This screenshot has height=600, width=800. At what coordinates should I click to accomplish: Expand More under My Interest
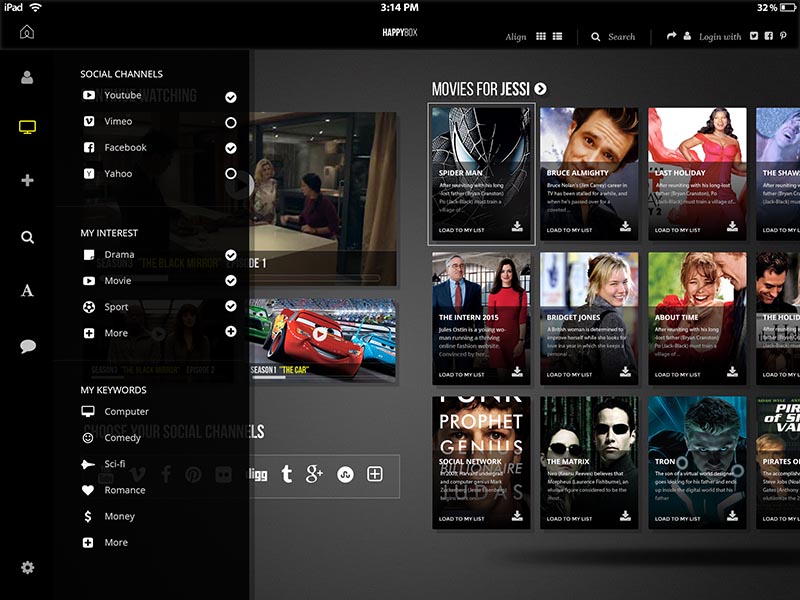(231, 332)
